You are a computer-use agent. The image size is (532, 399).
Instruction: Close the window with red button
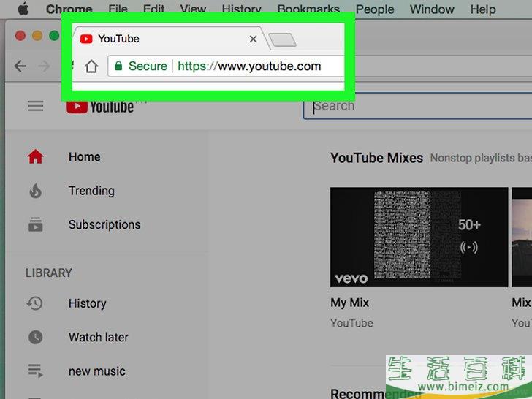pyautogui.click(x=20, y=36)
